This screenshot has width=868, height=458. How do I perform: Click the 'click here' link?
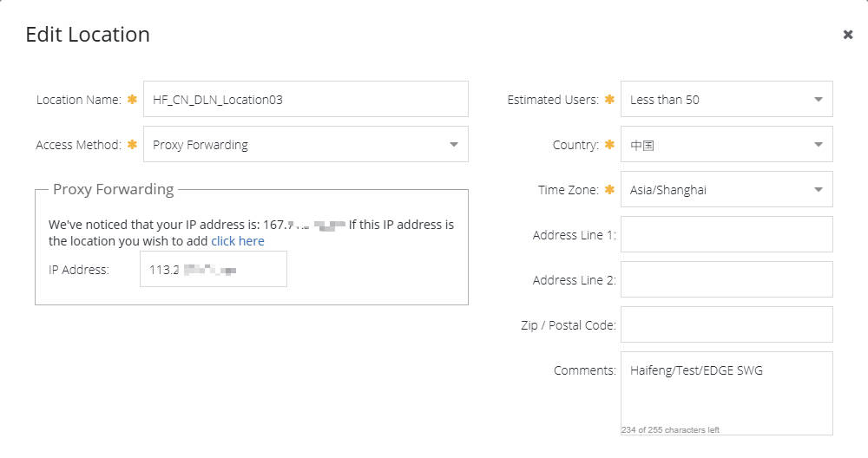click(x=238, y=241)
